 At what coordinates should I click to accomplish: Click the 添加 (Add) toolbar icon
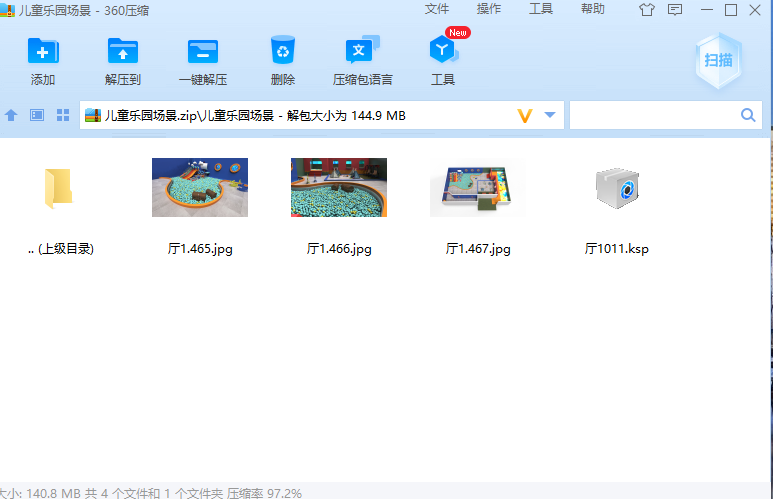(x=43, y=50)
